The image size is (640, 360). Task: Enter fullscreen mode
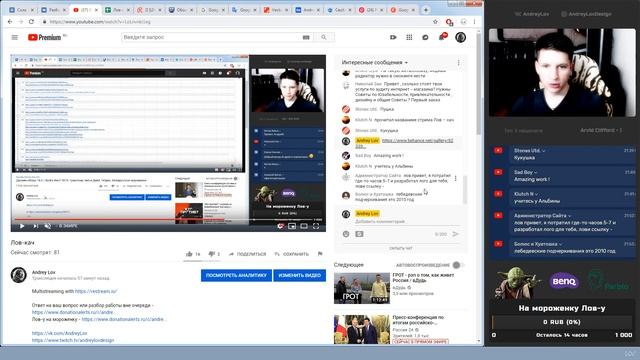coord(316,226)
